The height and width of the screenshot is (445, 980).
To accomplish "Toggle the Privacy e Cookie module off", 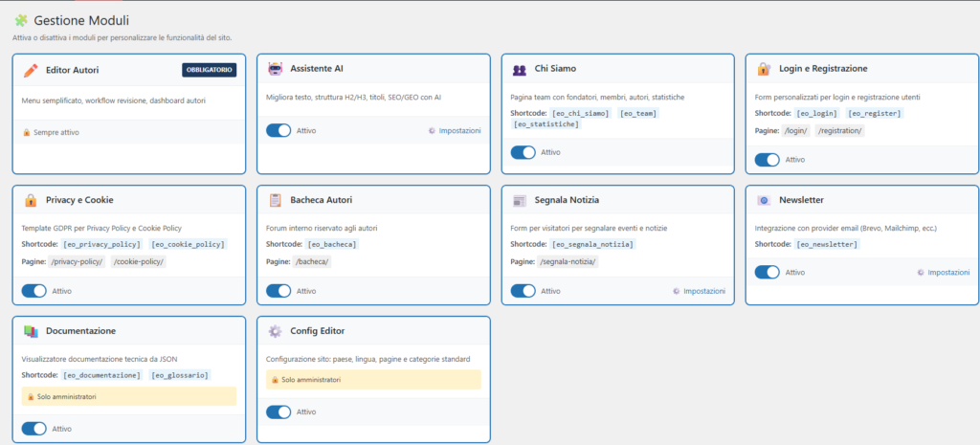I will click(34, 291).
